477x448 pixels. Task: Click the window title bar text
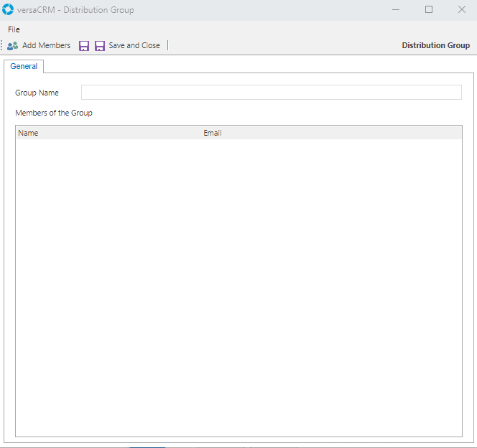[x=75, y=10]
